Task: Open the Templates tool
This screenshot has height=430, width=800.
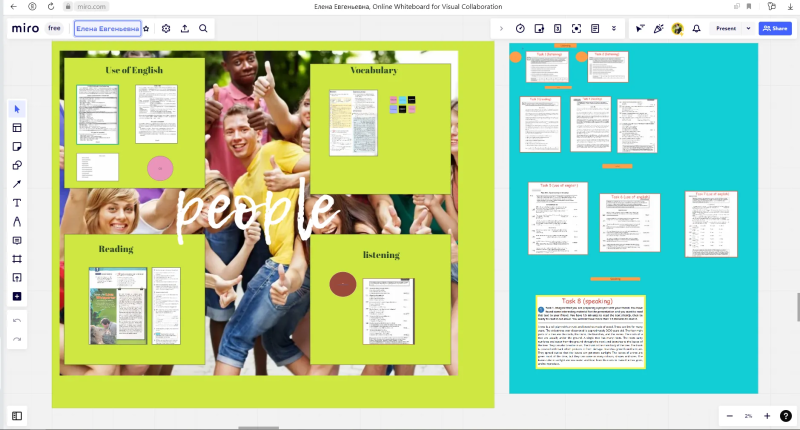Action: coord(17,128)
